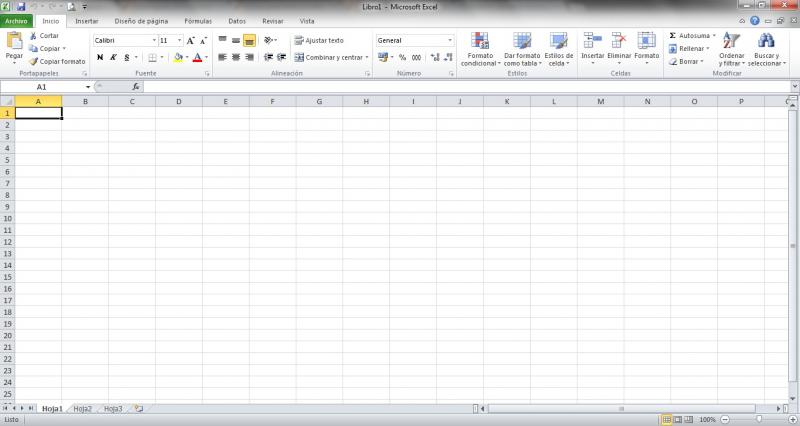This screenshot has width=800, height=426.
Task: Open the Archivo menu button
Action: [x=18, y=20]
